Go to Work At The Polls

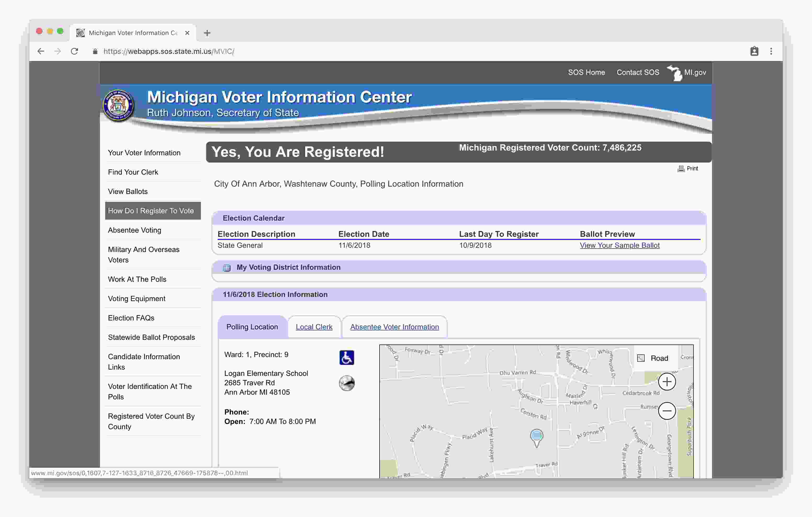click(x=137, y=279)
